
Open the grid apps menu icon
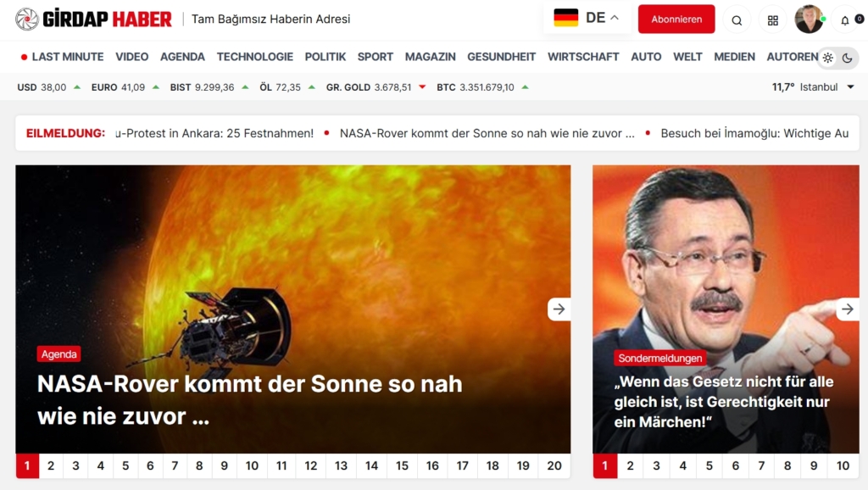773,20
